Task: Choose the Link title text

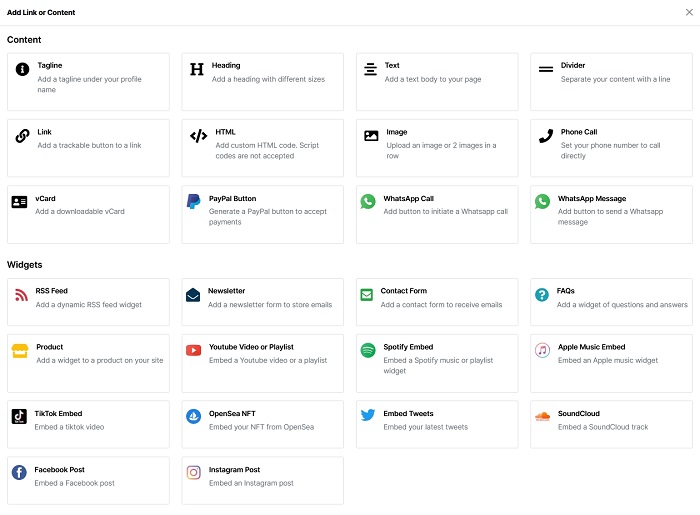Action: point(44,132)
